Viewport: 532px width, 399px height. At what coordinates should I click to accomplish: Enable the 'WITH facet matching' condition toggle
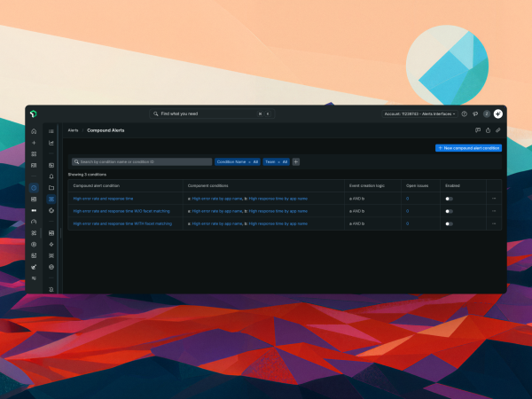[x=449, y=224]
